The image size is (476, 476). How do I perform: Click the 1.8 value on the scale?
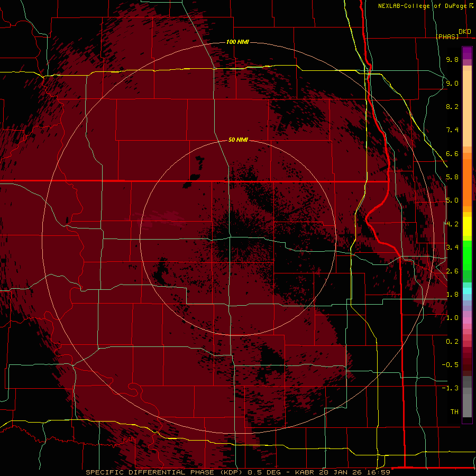pyautogui.click(x=452, y=295)
